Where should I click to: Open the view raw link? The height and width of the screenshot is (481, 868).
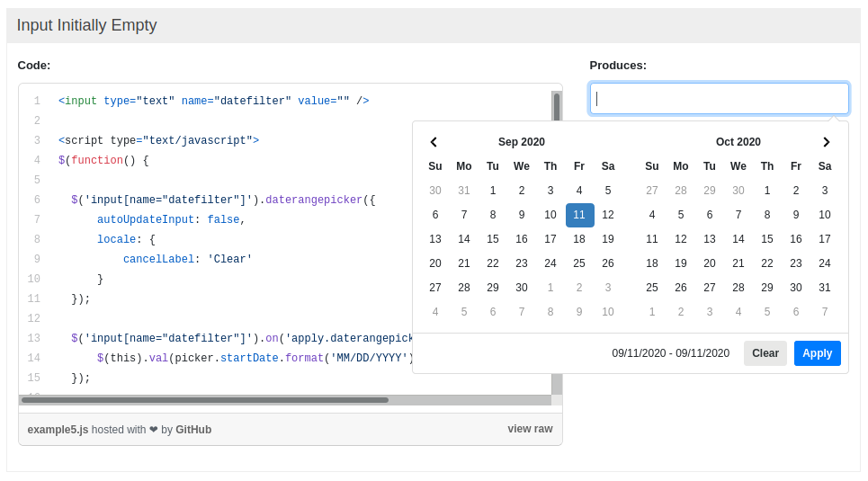tap(530, 429)
